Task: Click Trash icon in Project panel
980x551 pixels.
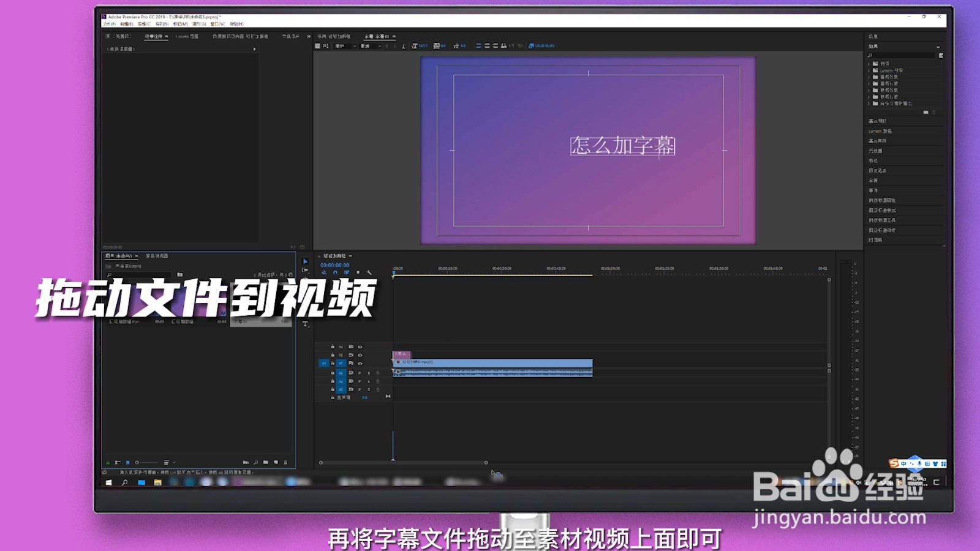Action: (285, 462)
